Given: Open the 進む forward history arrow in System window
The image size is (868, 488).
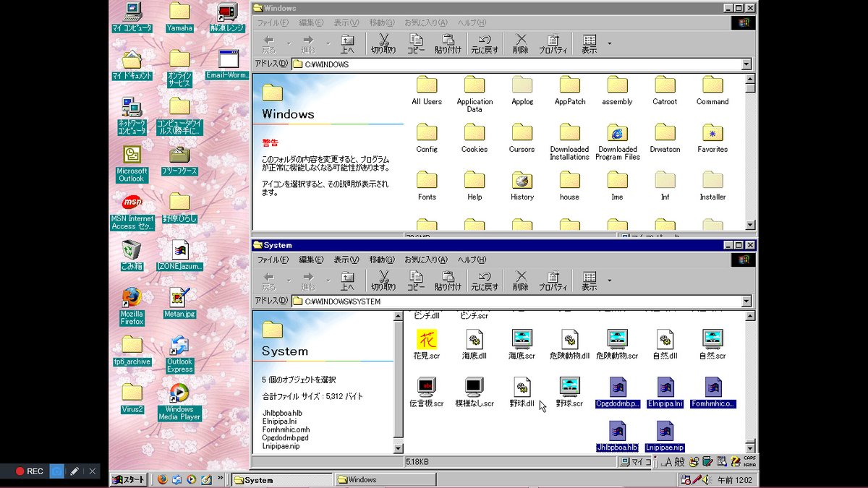Looking at the screenshot, I should 327,281.
